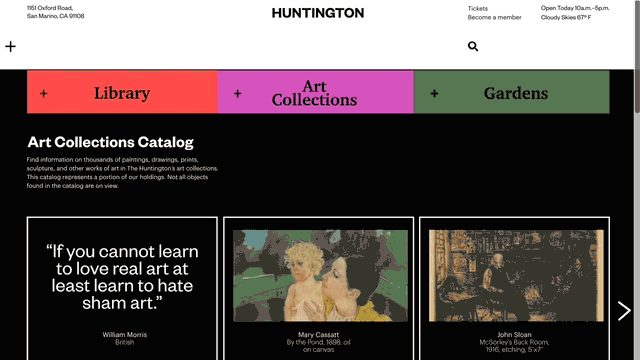Open the main menu plus icon
Viewport: 640px width, 360px height.
point(10,47)
